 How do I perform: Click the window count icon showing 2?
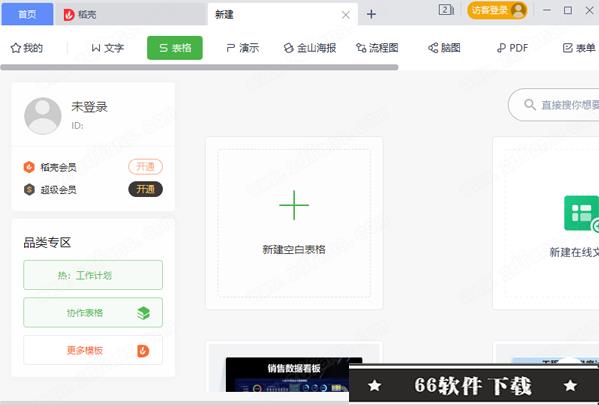445,10
